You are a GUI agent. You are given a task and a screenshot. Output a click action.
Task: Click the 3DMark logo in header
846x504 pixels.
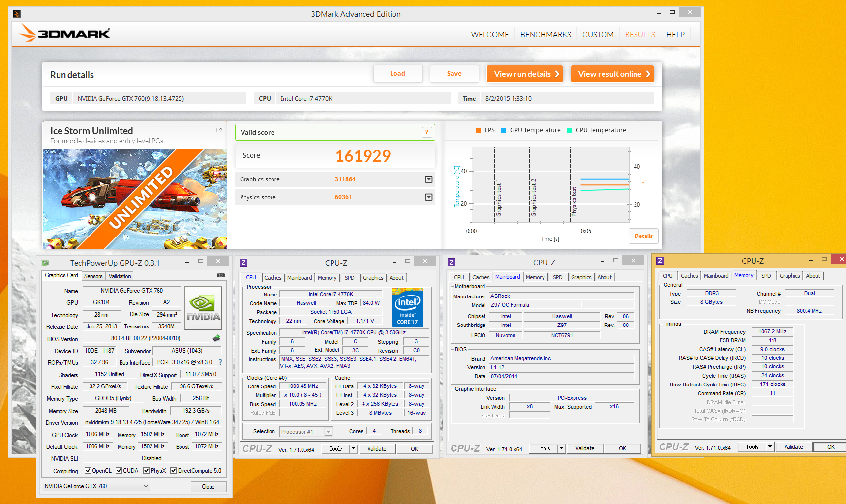pyautogui.click(x=64, y=33)
